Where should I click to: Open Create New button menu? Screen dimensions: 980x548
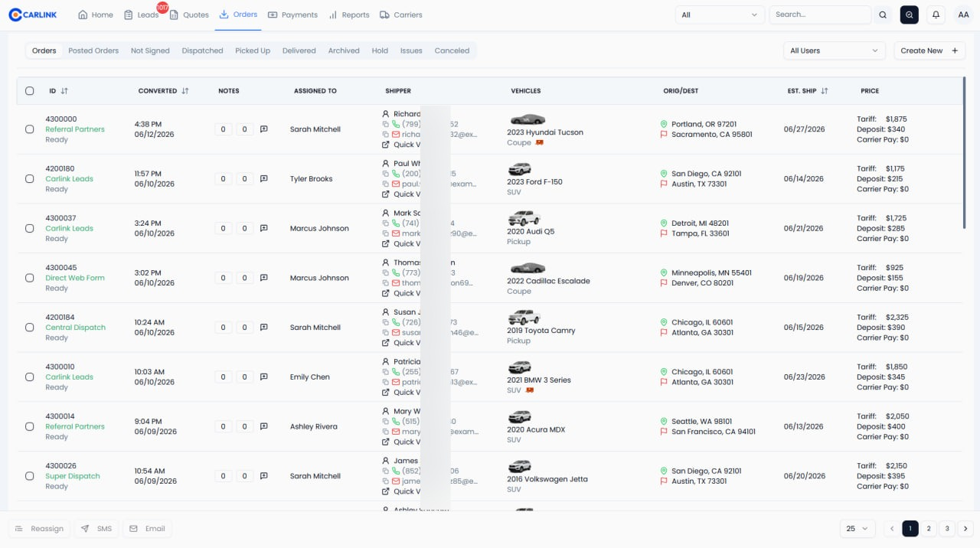tap(929, 51)
